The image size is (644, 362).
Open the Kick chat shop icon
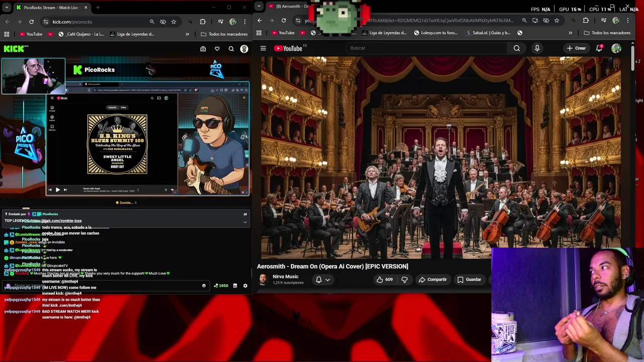235,286
